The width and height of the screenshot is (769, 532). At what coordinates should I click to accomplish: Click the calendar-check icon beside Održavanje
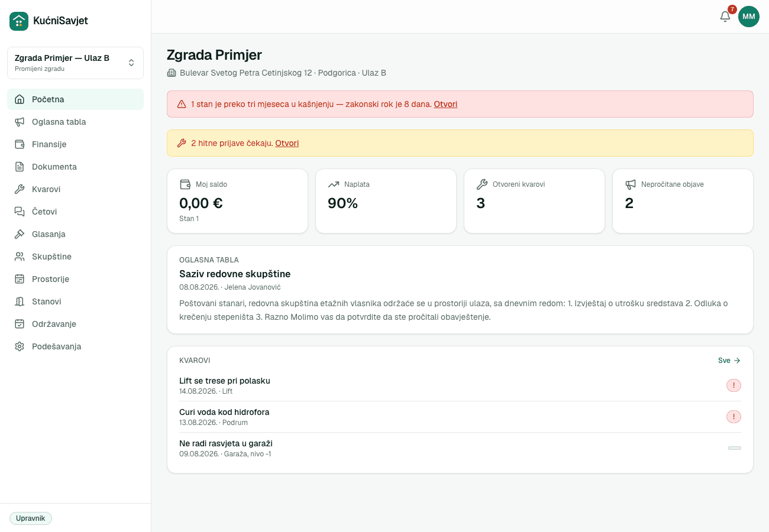[x=20, y=324]
